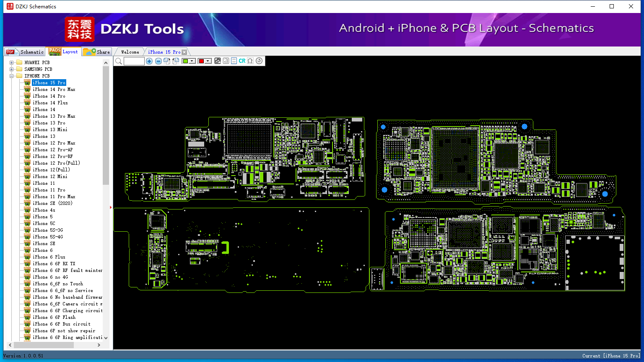Expand the HUAWEI PCB folder
Image resolution: width=644 pixels, height=362 pixels.
[x=11, y=62]
